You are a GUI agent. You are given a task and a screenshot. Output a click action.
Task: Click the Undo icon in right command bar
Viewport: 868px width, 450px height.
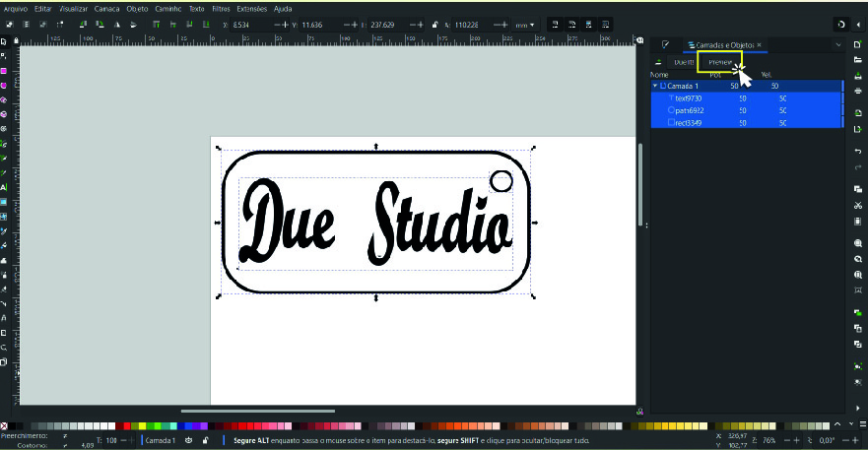click(858, 151)
